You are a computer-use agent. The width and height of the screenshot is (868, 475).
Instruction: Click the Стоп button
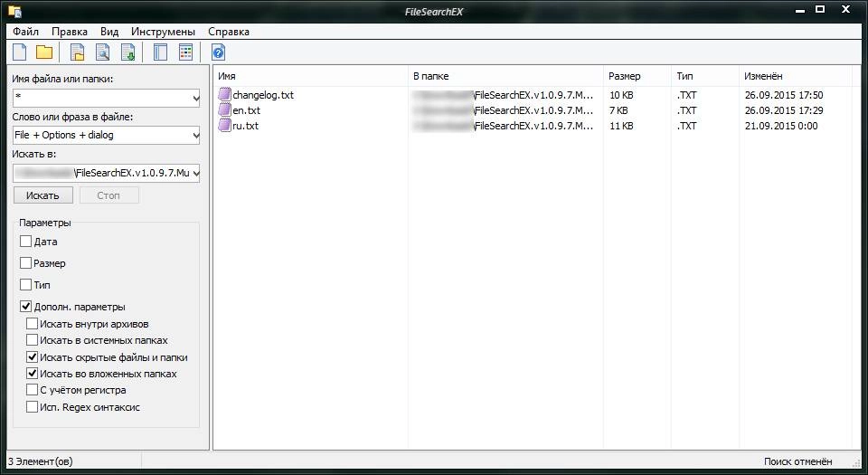pos(109,195)
